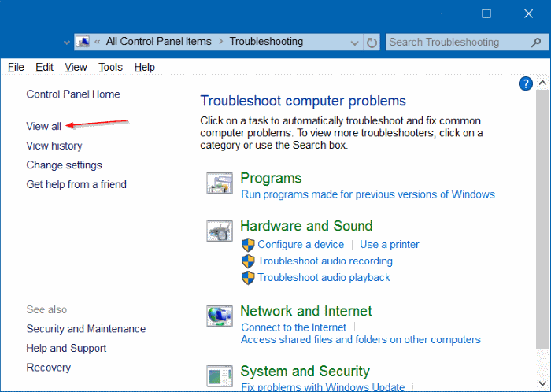Open Help and Support link
Image resolution: width=551 pixels, height=392 pixels.
[x=66, y=348]
